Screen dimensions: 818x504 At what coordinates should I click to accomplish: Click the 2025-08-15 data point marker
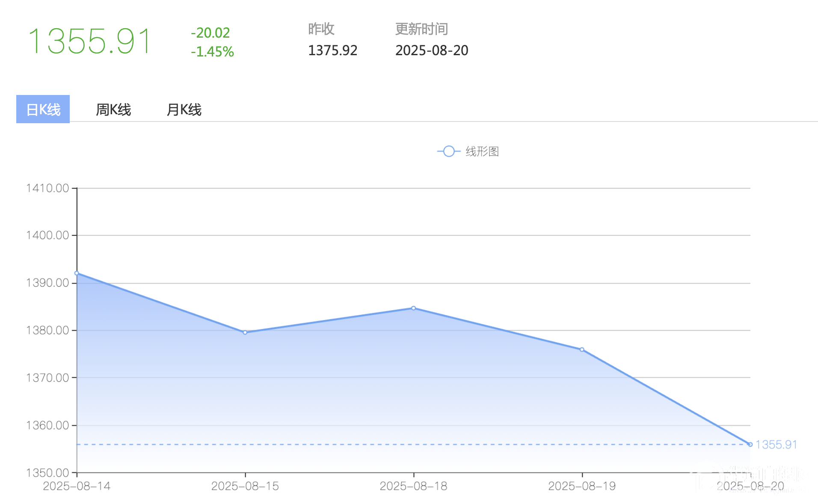tap(245, 332)
